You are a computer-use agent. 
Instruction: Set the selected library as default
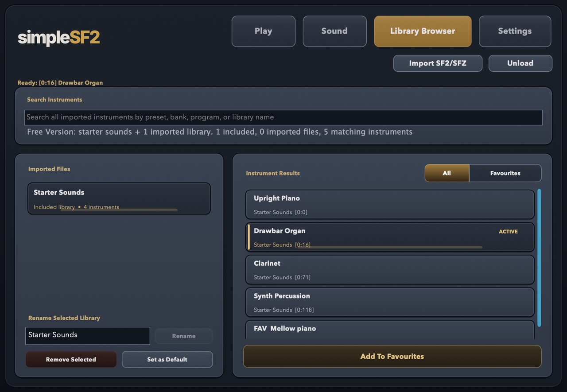click(x=167, y=359)
